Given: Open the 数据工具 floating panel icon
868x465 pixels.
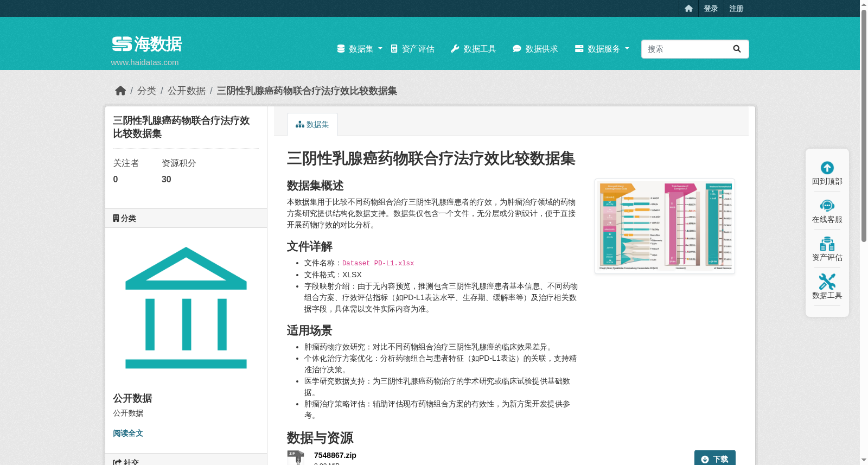Looking at the screenshot, I should tap(827, 282).
